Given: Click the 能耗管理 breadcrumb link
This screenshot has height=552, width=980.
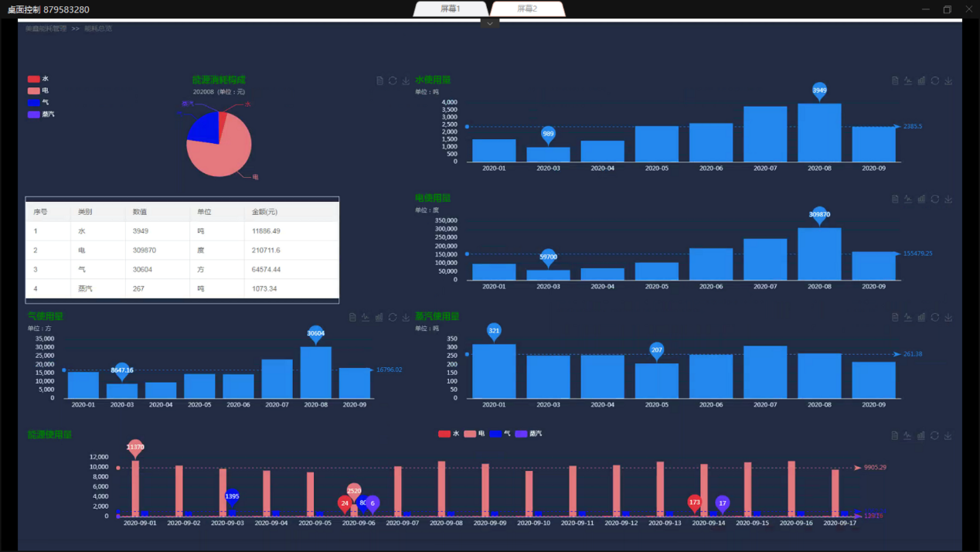Looking at the screenshot, I should coord(46,29).
